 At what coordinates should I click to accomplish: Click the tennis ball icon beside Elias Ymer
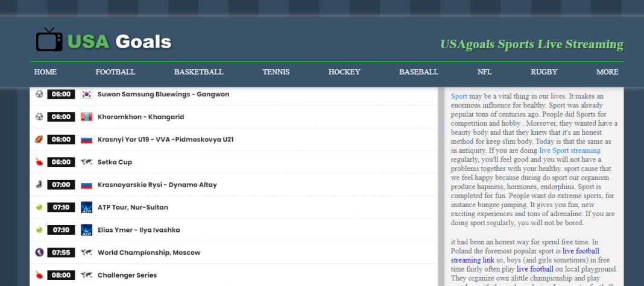coord(39,230)
